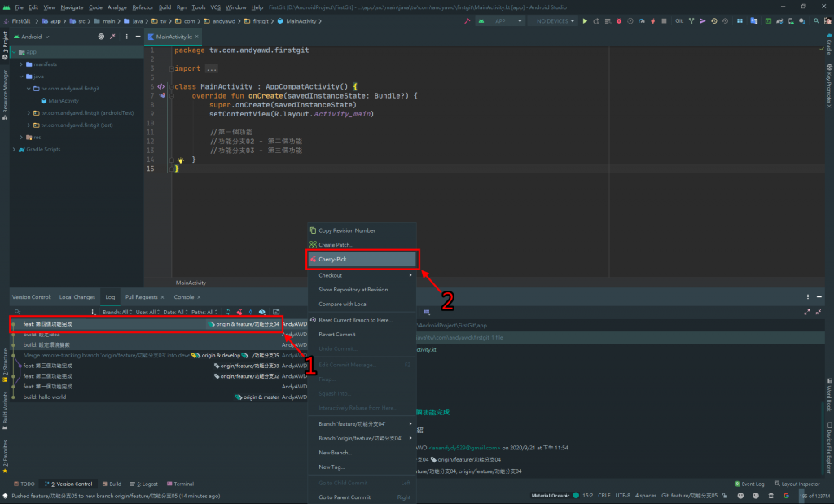Choose Copy Revision Number
Screen dimensions: 834x504
coord(362,230)
